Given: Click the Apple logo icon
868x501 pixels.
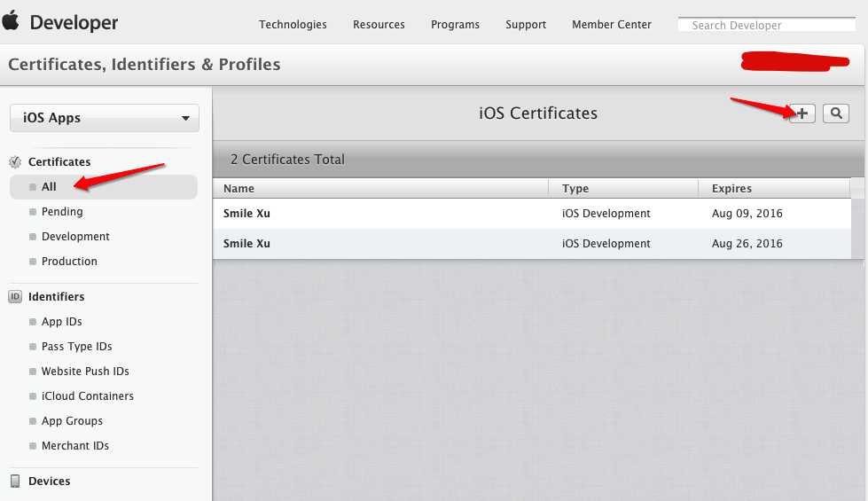Looking at the screenshot, I should click(x=11, y=21).
